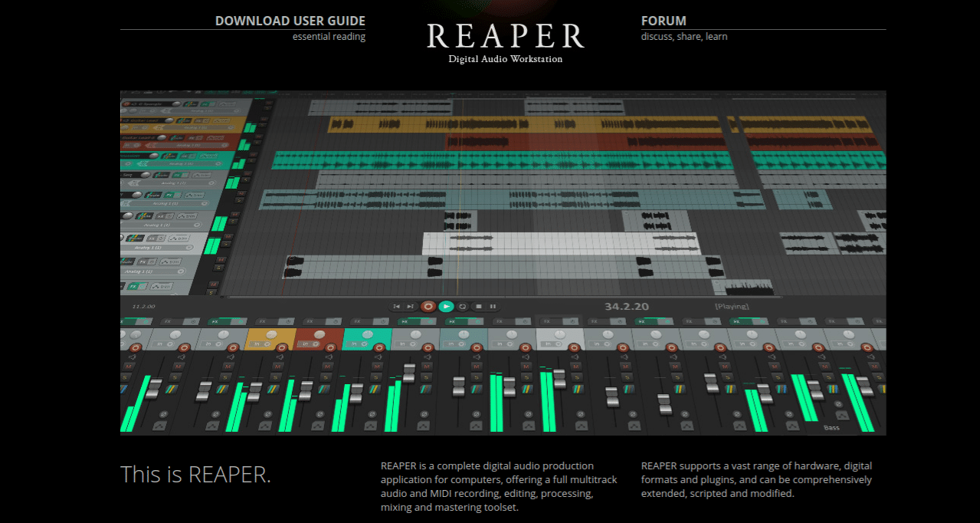The height and width of the screenshot is (523, 980).
Task: Click the REAPER logo title
Action: 506,36
